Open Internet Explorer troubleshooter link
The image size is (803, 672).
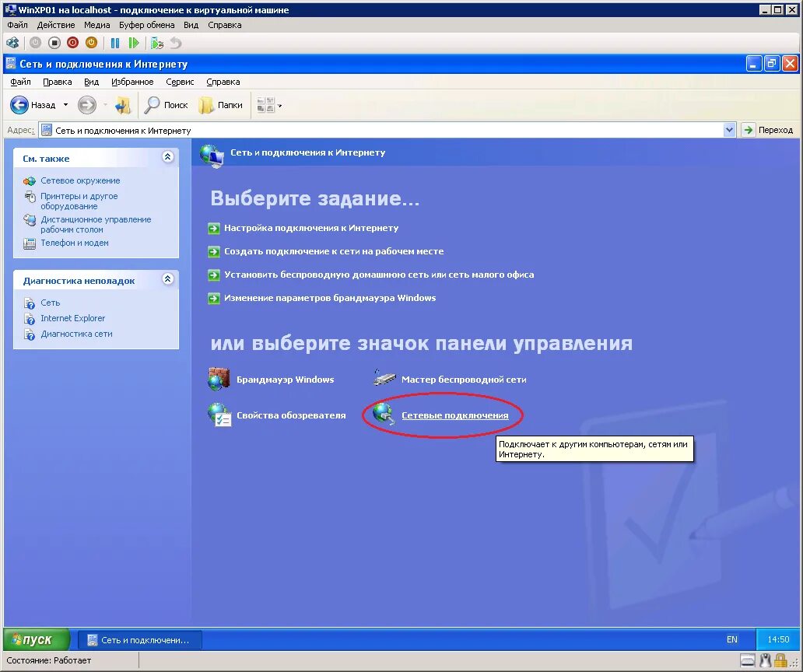(x=72, y=318)
